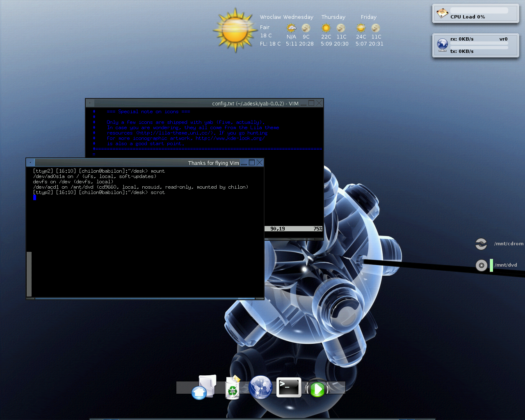525x420 pixels.
Task: Open the recycle bin trash icon
Action: click(233, 388)
